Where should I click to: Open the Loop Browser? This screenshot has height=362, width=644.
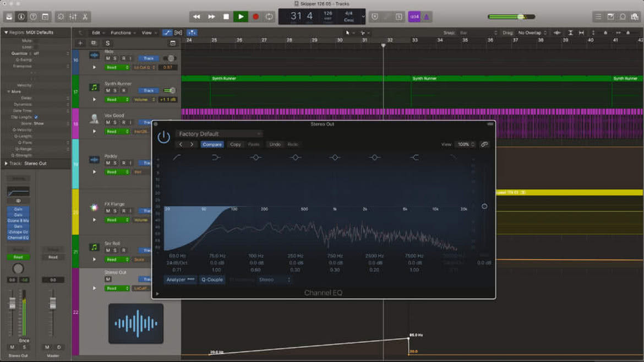pyautogui.click(x=623, y=17)
